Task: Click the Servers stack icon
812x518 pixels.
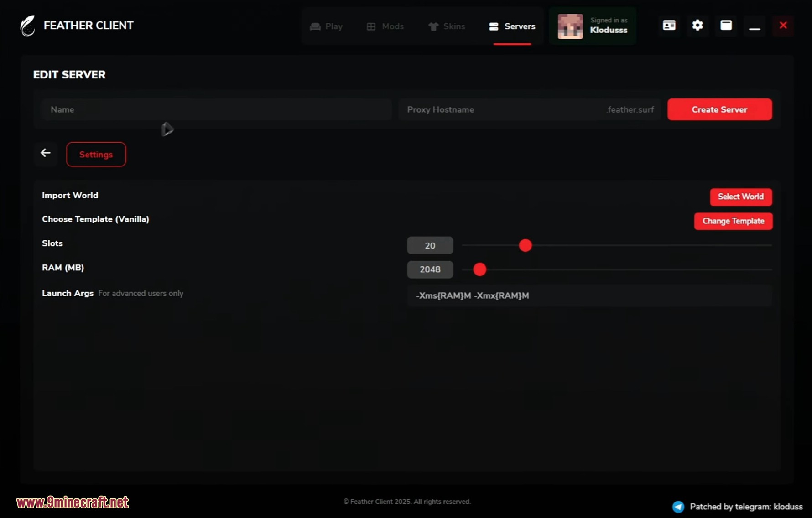Action: [495, 26]
